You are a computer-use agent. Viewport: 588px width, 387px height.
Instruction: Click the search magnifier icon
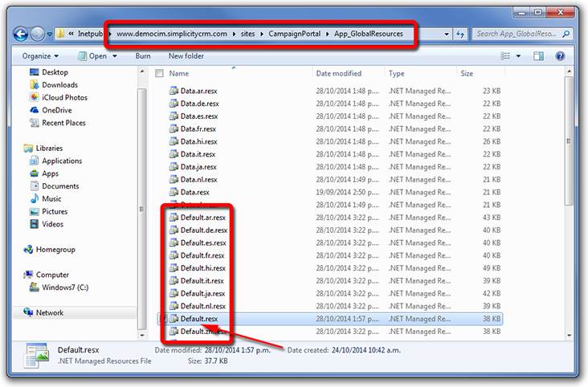coord(566,34)
